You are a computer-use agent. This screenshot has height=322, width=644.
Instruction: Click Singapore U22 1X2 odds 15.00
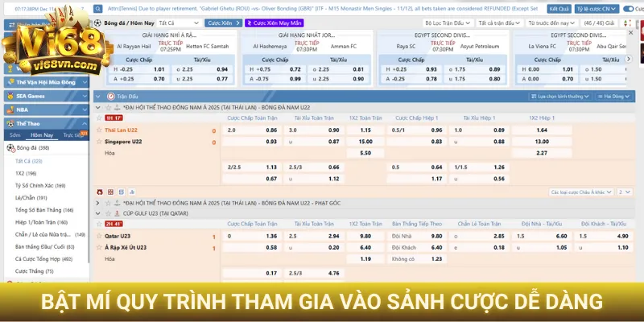(x=365, y=142)
